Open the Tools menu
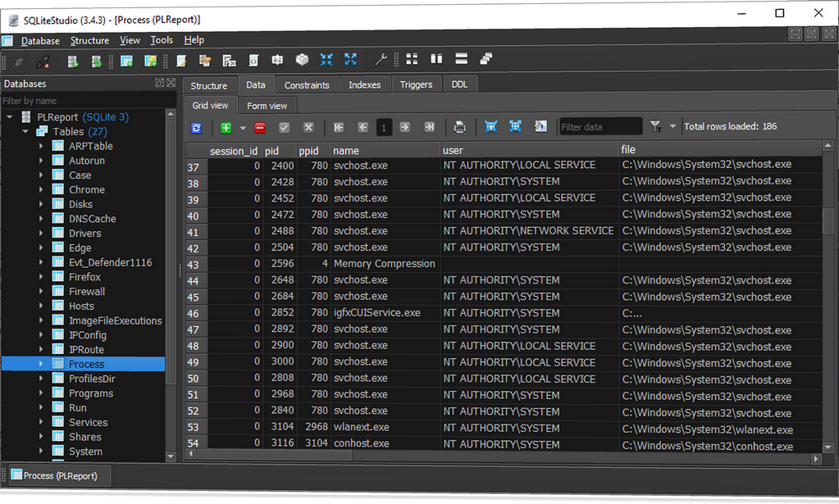This screenshot has height=504, width=839. click(162, 40)
